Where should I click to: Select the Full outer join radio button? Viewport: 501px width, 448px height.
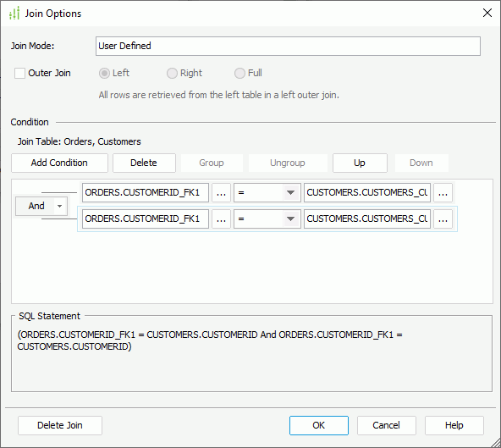pos(239,73)
